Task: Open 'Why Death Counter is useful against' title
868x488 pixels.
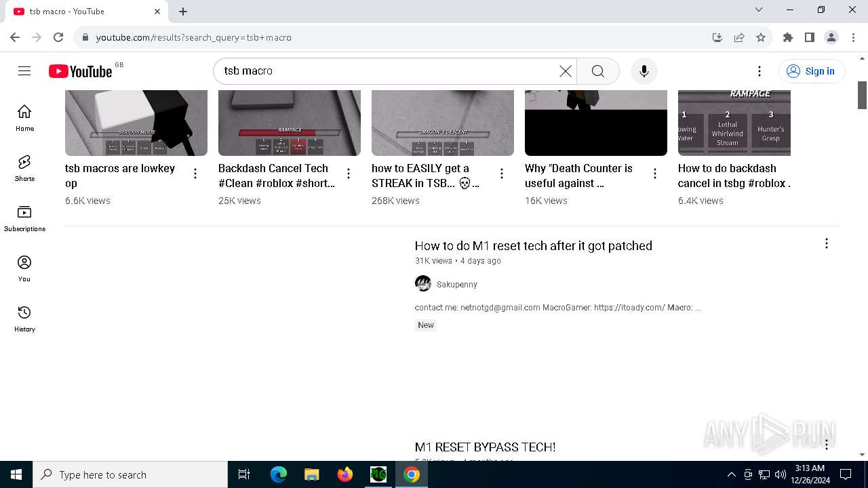Action: pyautogui.click(x=578, y=176)
